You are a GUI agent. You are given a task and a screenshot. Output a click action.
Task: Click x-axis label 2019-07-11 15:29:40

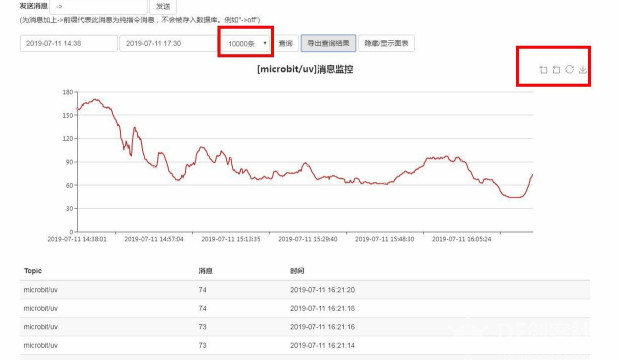[308, 239]
